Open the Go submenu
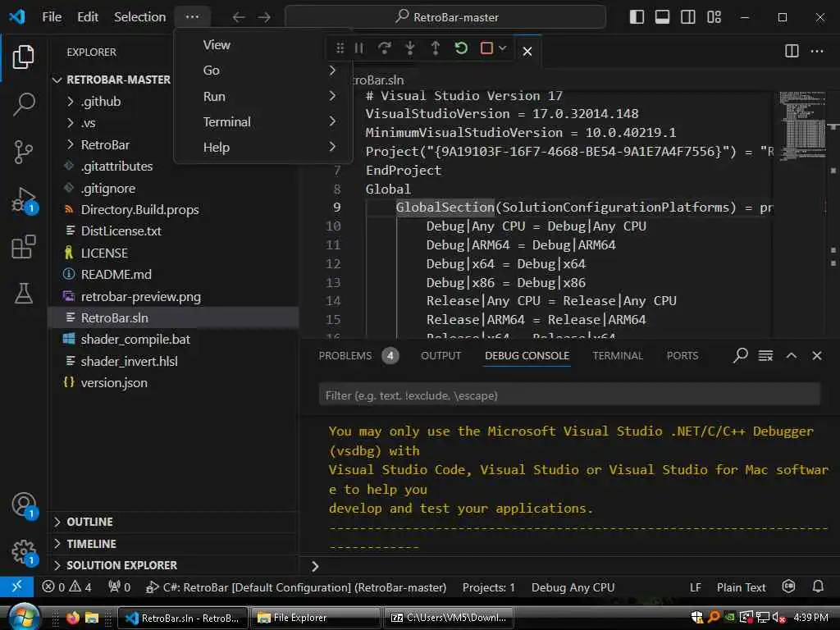This screenshot has height=630, width=840. point(263,71)
